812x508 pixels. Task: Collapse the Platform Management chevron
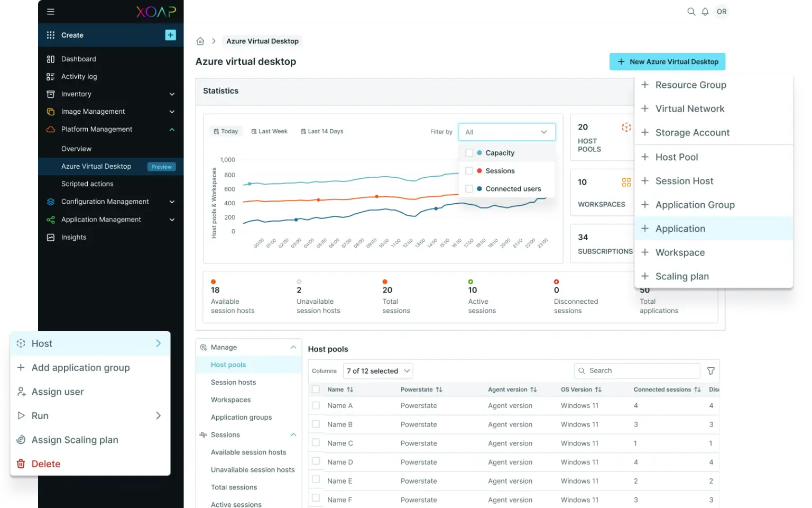(172, 129)
